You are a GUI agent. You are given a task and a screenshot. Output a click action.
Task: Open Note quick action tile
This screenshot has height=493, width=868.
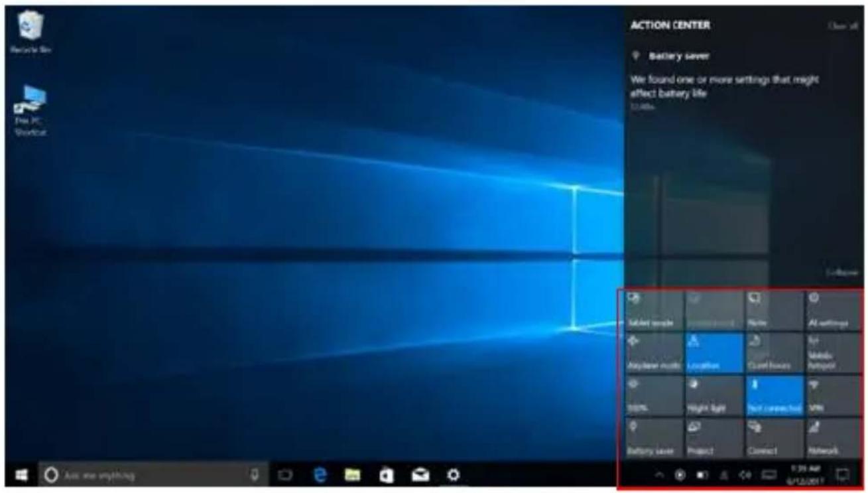point(774,311)
